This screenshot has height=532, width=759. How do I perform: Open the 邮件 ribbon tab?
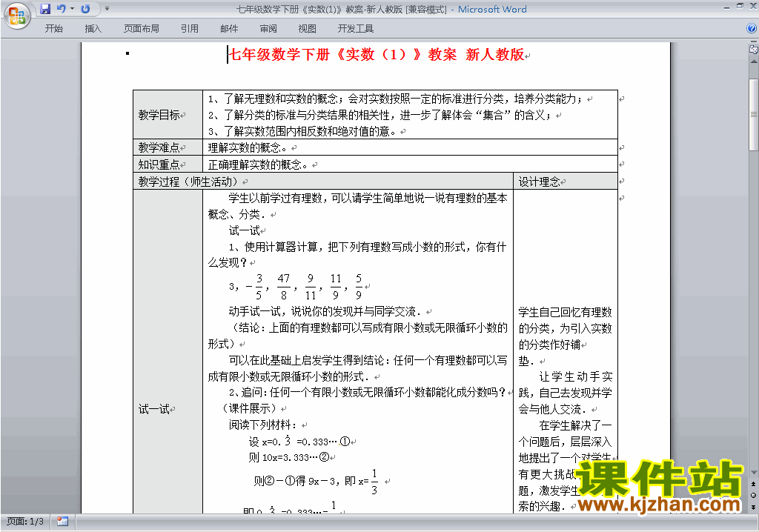[x=229, y=29]
